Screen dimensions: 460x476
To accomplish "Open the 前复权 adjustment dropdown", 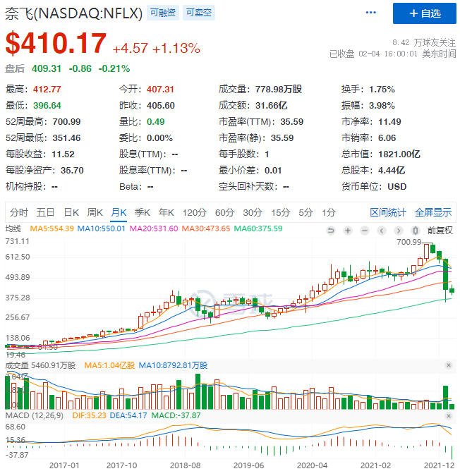I will pos(440,231).
